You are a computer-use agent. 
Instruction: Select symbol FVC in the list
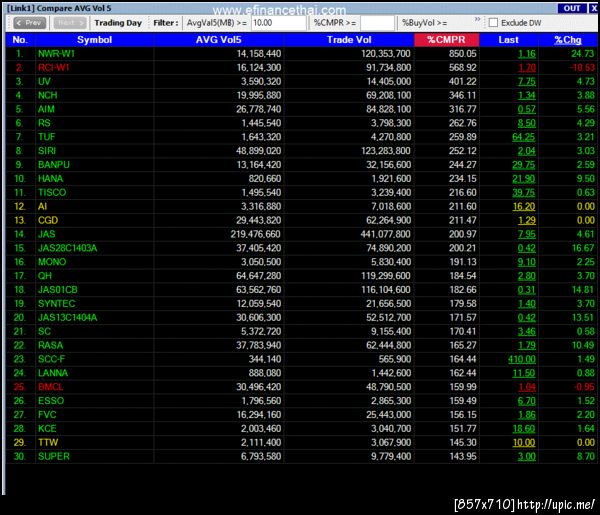pos(47,415)
